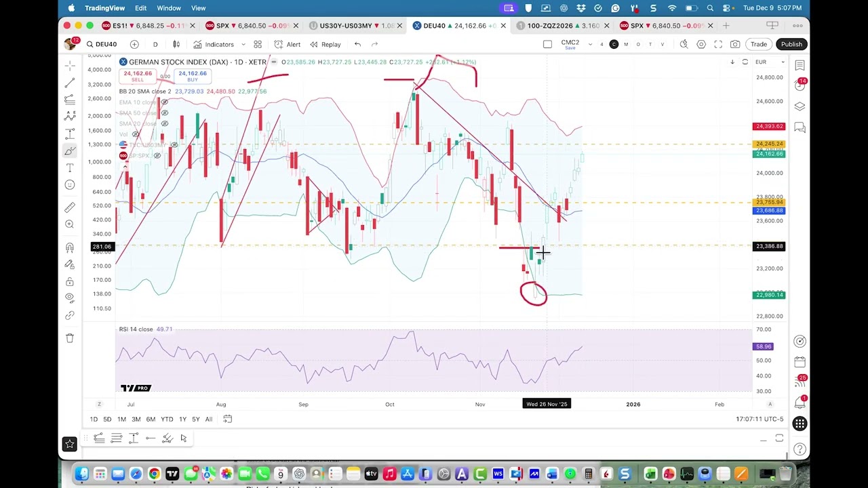Open the object tree and layers panel
This screenshot has height=488, width=868.
800,106
